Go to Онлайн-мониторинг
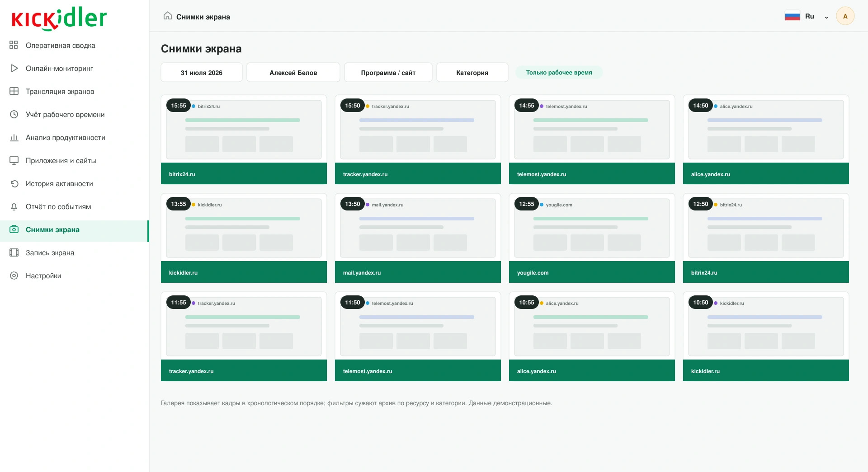The height and width of the screenshot is (472, 868). tap(74, 68)
